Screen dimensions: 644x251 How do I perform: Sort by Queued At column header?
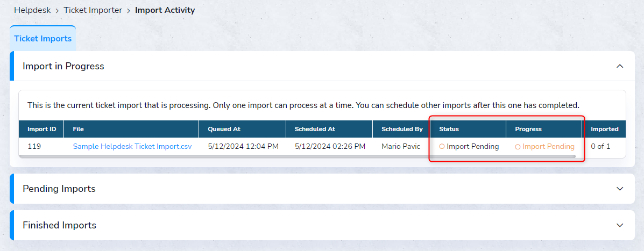[225, 129]
